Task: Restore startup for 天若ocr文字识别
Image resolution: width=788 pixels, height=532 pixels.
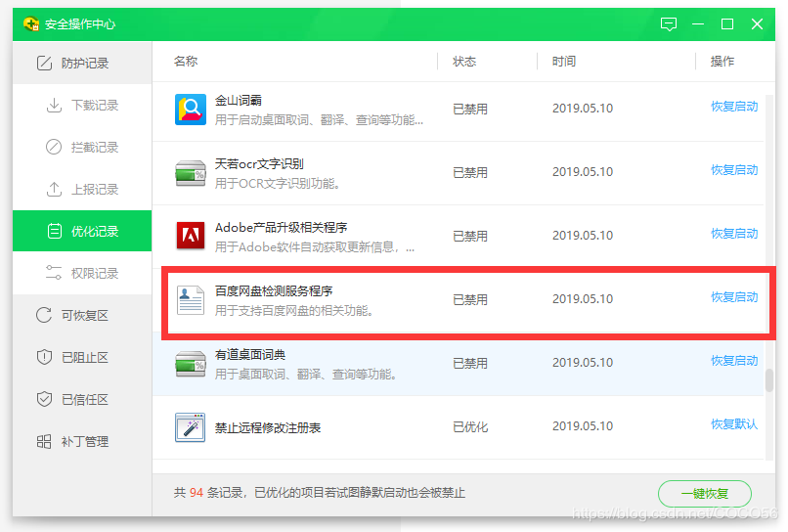Action: pos(734,170)
